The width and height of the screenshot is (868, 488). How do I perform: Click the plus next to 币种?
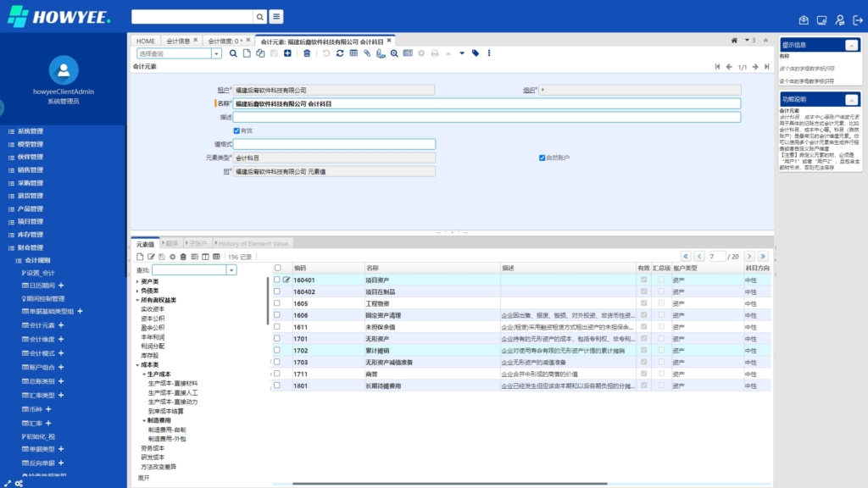[48, 409]
